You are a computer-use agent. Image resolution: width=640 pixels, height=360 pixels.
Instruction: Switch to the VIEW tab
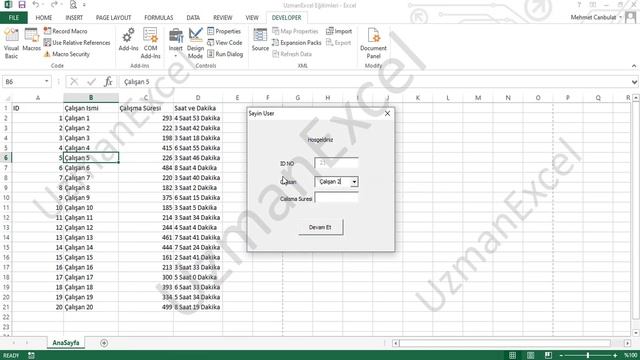(252, 18)
